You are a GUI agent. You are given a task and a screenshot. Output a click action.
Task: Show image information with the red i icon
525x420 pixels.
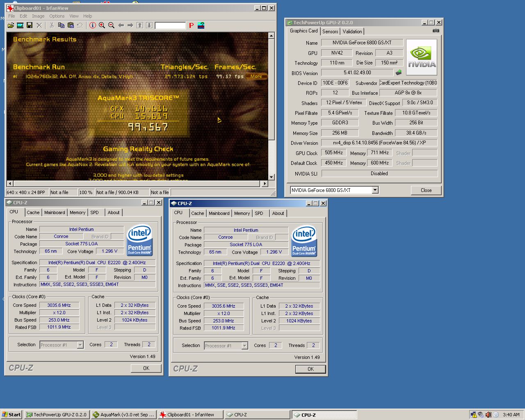pyautogui.click(x=93, y=25)
